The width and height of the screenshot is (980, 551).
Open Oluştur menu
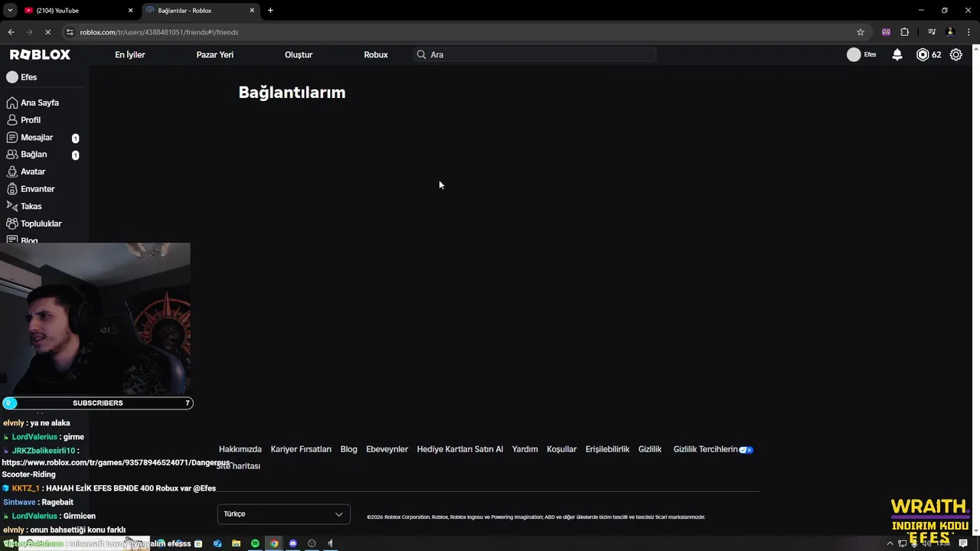[299, 54]
